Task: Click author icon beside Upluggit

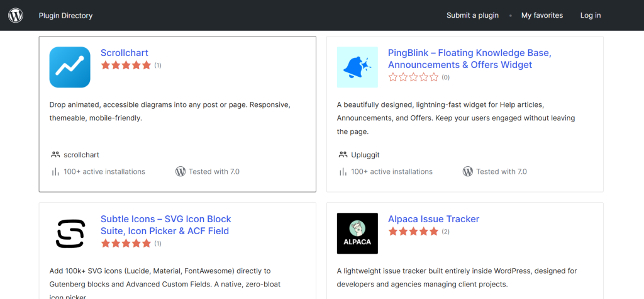Action: [343, 155]
